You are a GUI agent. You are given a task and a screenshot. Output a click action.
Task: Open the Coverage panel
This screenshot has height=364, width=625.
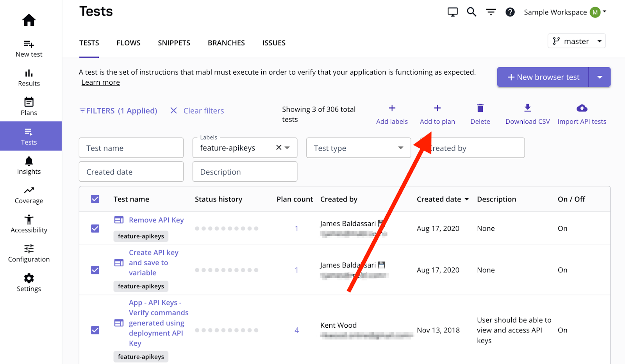click(x=29, y=194)
